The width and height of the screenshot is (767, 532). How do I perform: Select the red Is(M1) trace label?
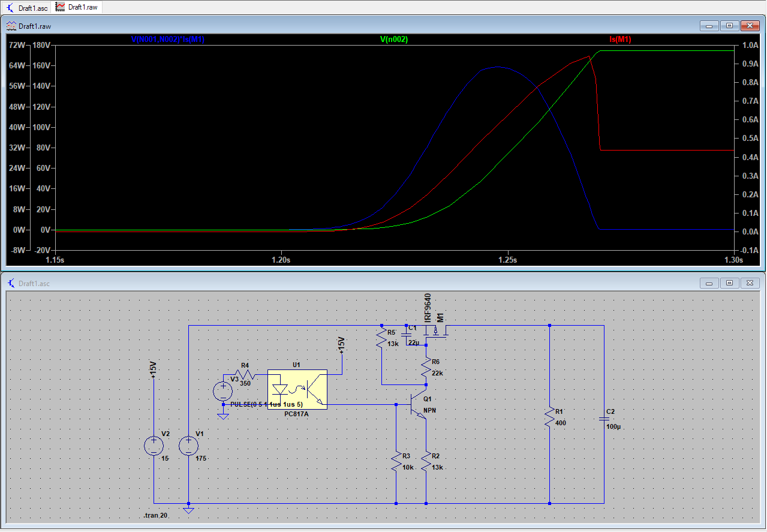620,40
